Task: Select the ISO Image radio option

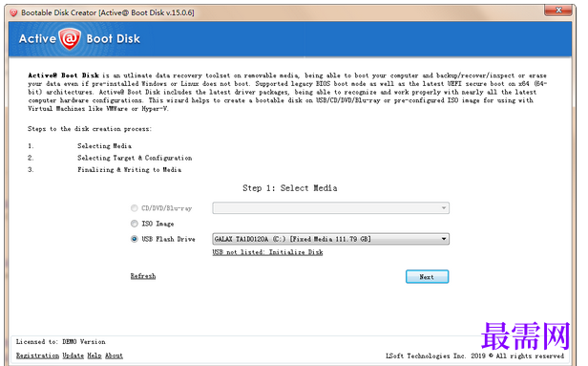Action: 135,224
